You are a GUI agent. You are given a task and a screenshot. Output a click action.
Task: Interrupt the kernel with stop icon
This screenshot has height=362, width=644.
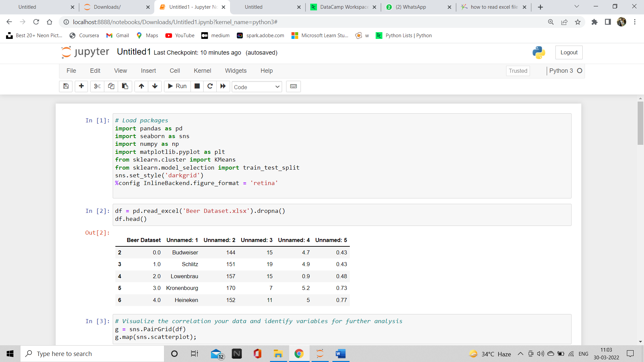pos(197,86)
